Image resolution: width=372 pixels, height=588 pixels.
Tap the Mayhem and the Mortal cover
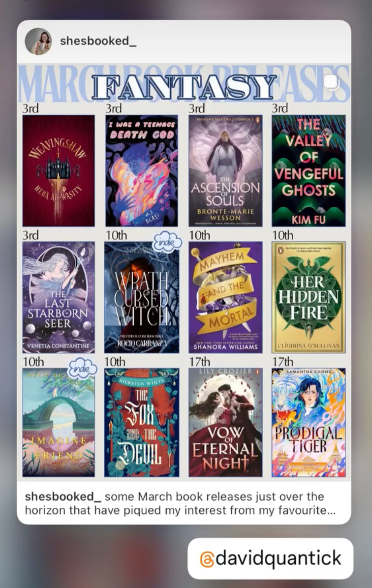point(225,297)
